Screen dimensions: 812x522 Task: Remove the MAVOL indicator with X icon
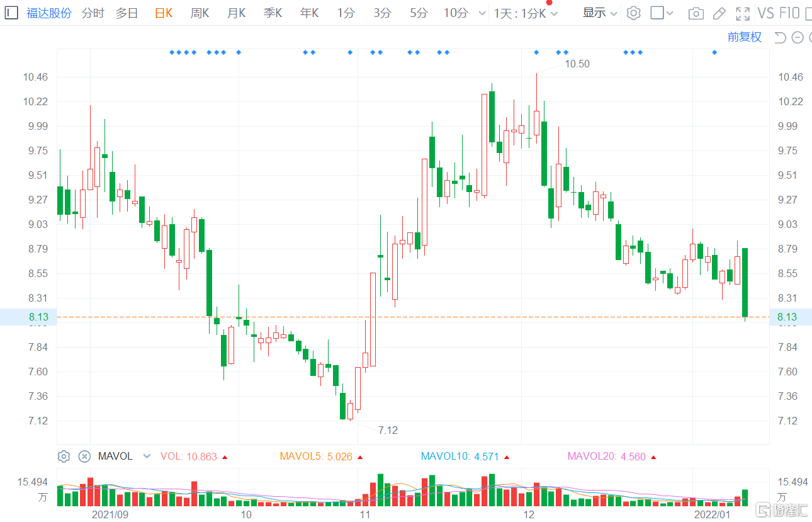click(84, 457)
